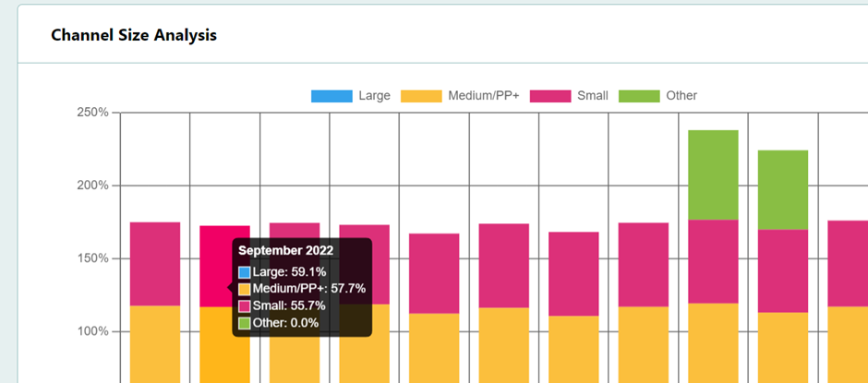Click the 250% y-axis label
This screenshot has width=868, height=383.
pyautogui.click(x=91, y=113)
